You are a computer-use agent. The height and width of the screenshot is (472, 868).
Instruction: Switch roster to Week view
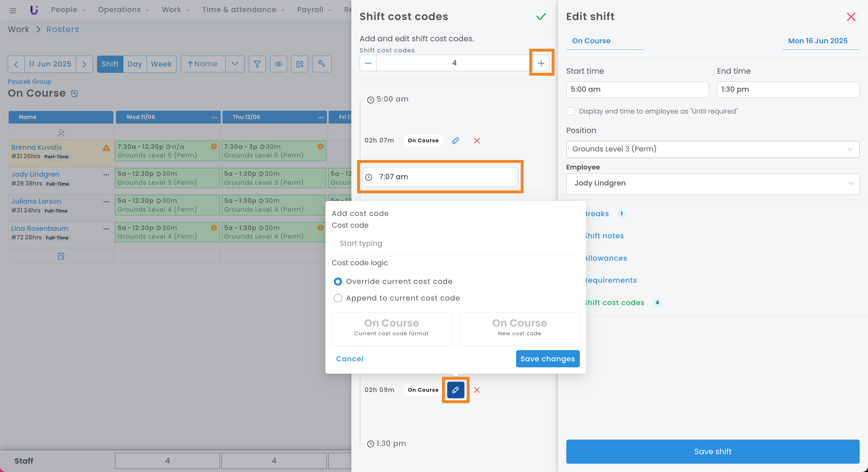tap(161, 64)
